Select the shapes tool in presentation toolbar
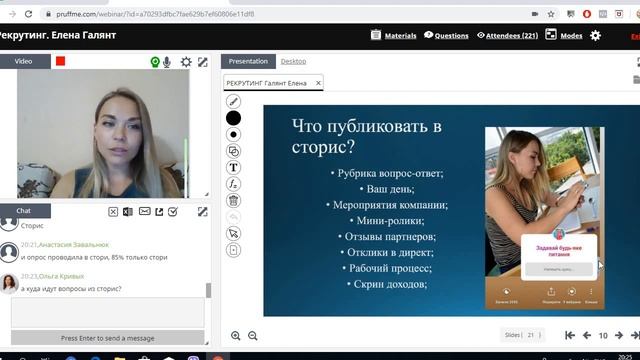This screenshot has height=360, width=640. click(x=233, y=151)
